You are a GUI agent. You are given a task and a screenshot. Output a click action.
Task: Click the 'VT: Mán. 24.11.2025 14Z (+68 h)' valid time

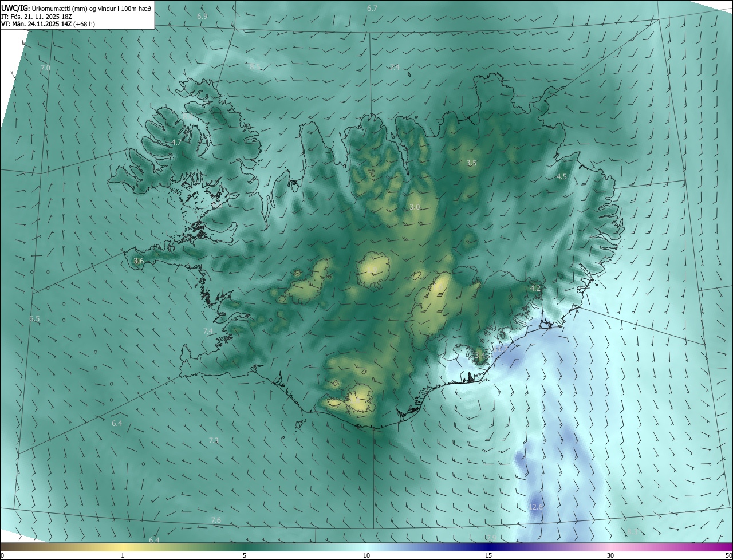point(48,24)
